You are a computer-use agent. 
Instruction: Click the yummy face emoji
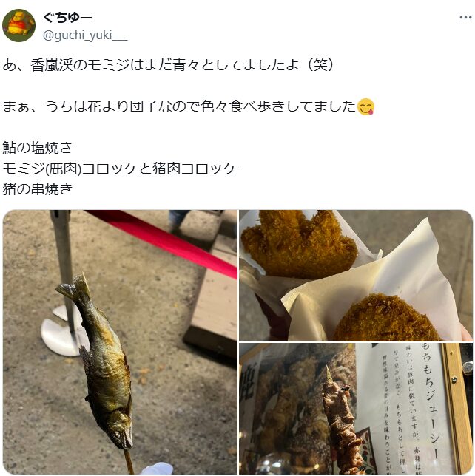point(365,107)
